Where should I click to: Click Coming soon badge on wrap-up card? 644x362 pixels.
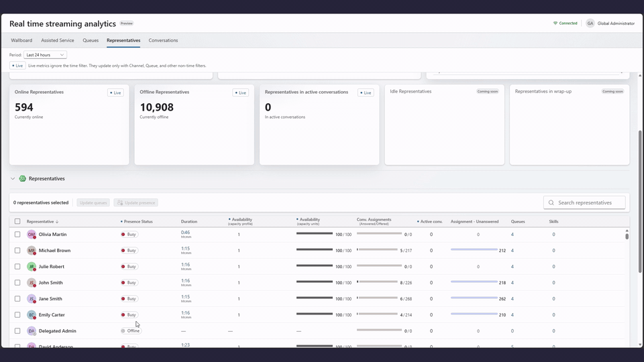point(612,92)
